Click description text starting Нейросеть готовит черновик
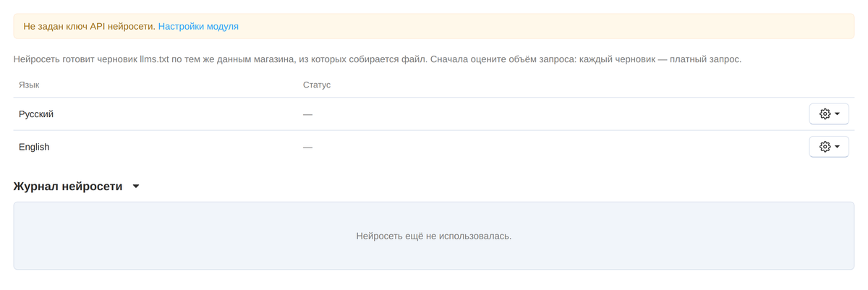The height and width of the screenshot is (290, 868). pos(377,59)
